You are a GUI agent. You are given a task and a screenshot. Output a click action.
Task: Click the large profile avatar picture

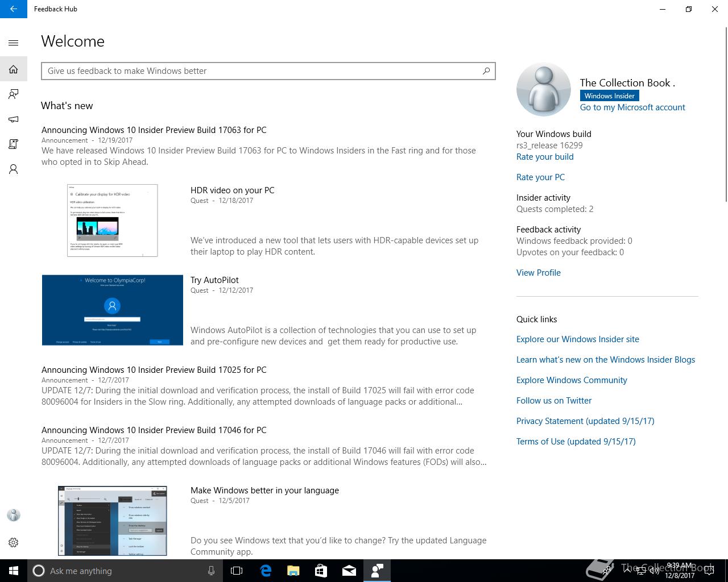point(544,89)
